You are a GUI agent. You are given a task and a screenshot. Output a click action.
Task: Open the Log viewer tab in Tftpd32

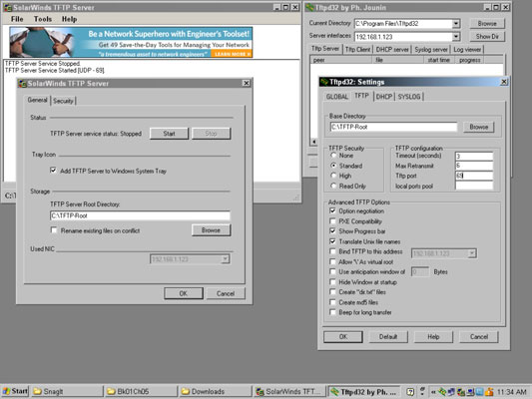pyautogui.click(x=467, y=50)
